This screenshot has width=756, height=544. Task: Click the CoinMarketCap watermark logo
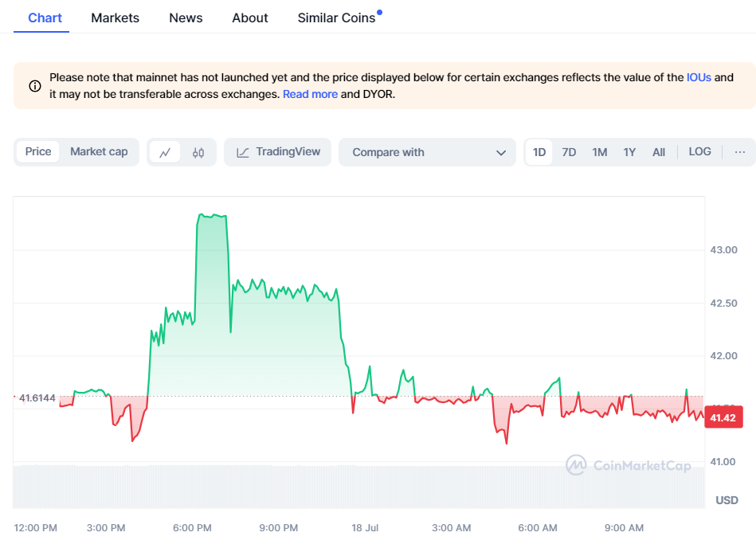coord(629,465)
